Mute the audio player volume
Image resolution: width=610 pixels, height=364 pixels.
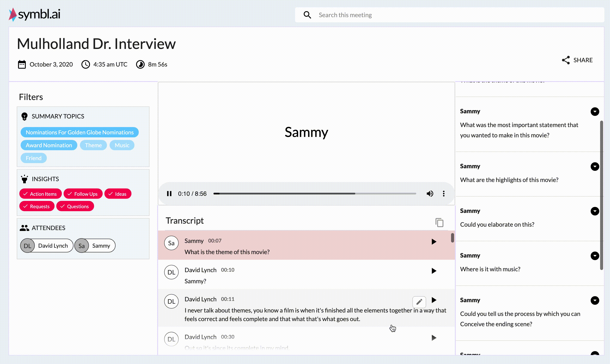click(x=430, y=194)
